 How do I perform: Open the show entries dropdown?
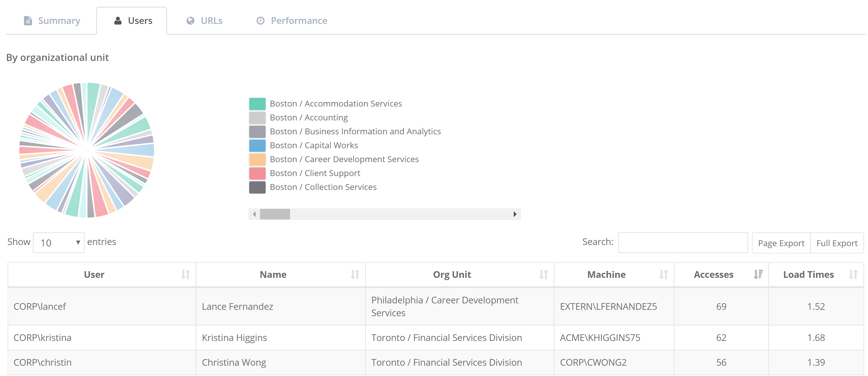click(x=59, y=243)
